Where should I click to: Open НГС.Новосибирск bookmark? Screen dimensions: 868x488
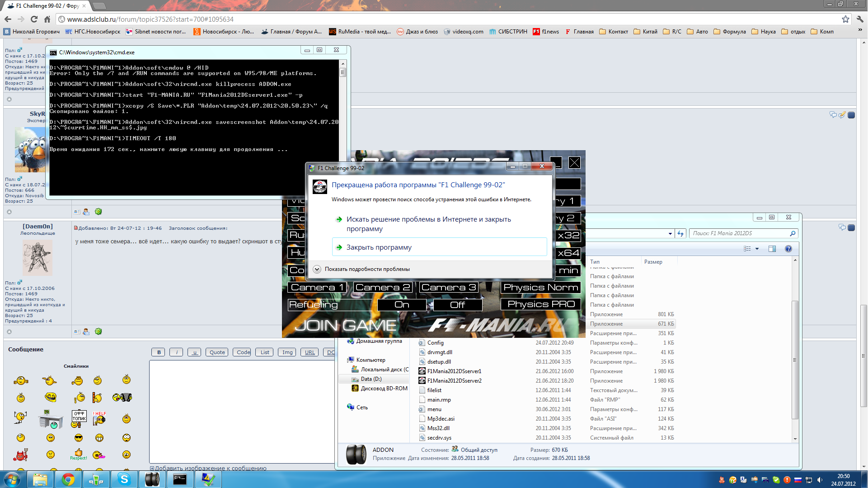tap(93, 32)
